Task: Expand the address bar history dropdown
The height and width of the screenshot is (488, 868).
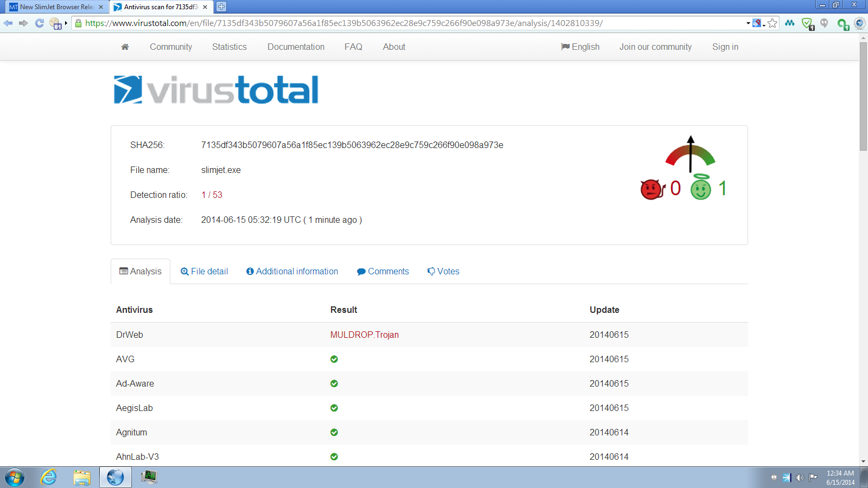Action: [x=748, y=23]
